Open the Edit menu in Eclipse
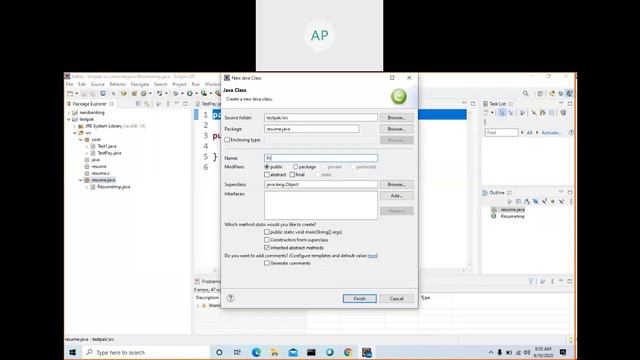Image resolution: width=640 pixels, height=360 pixels. click(x=82, y=84)
